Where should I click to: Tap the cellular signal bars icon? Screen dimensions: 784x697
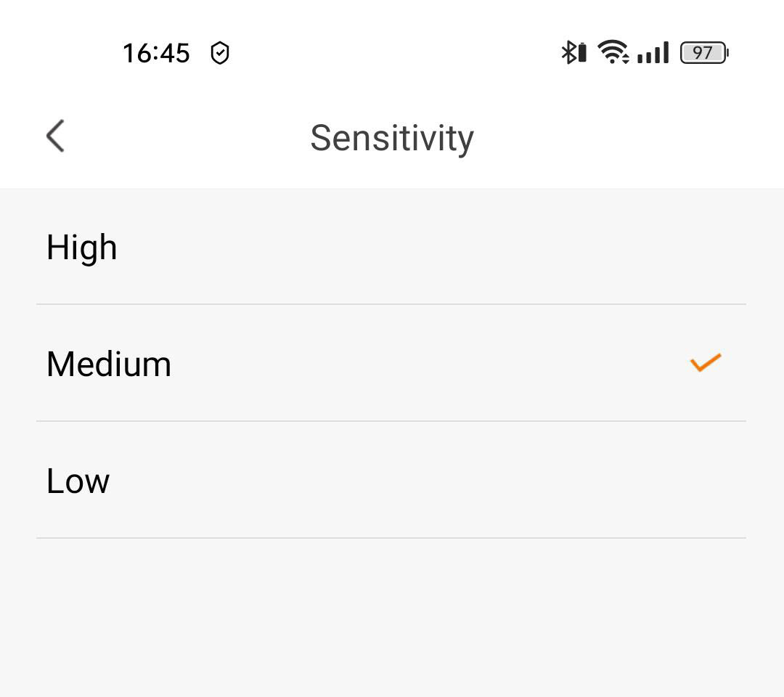click(653, 53)
